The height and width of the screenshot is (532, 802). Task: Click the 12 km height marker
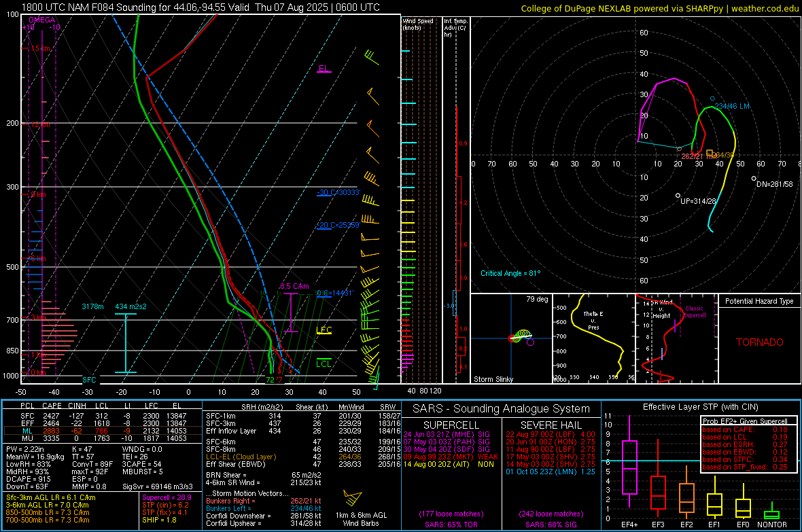pos(40,125)
